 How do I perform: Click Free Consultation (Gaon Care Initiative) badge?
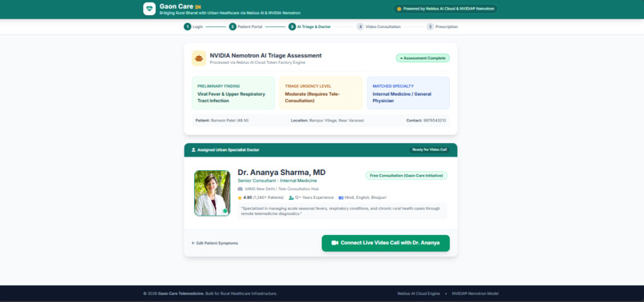(x=406, y=176)
